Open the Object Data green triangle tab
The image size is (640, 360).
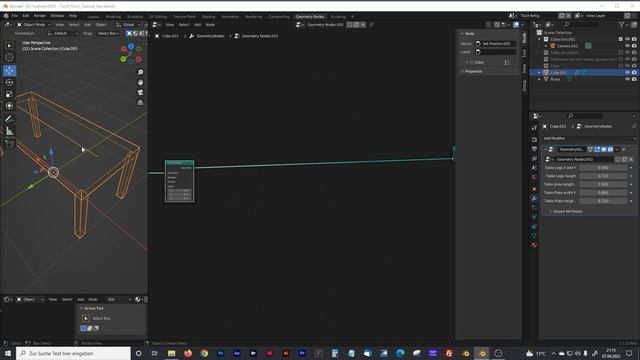pos(534,236)
